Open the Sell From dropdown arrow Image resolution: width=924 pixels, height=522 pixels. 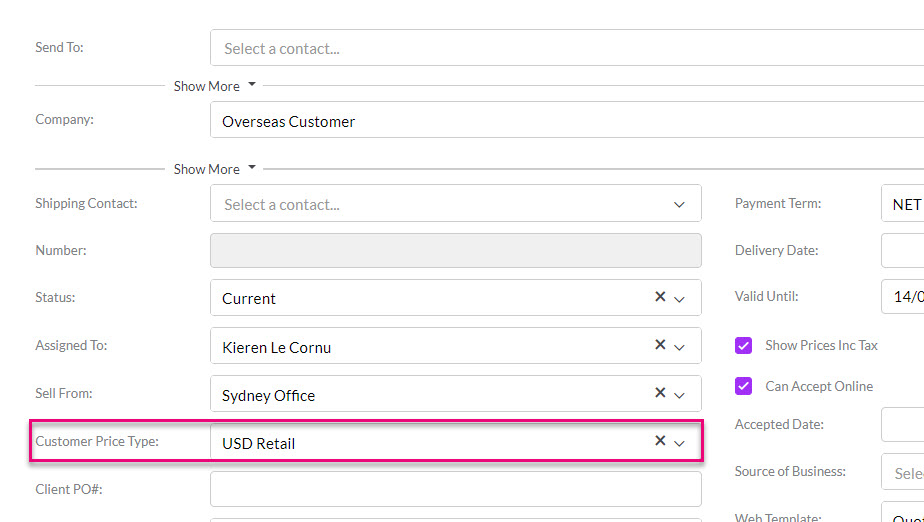(680, 395)
